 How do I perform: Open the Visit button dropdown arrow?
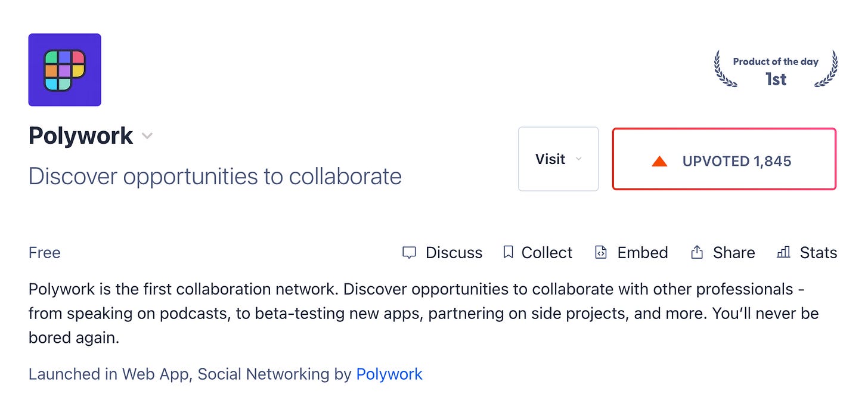[x=578, y=159]
